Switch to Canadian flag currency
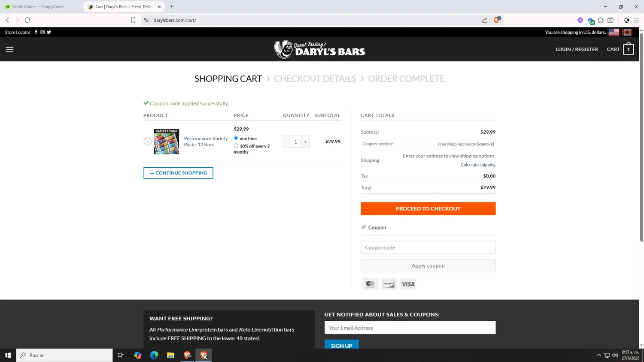Viewport: 644px width, 362px height. coord(627,32)
